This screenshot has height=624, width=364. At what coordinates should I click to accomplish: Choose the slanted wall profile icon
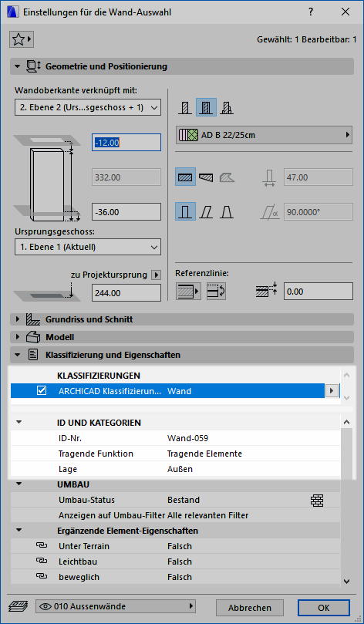point(206,212)
